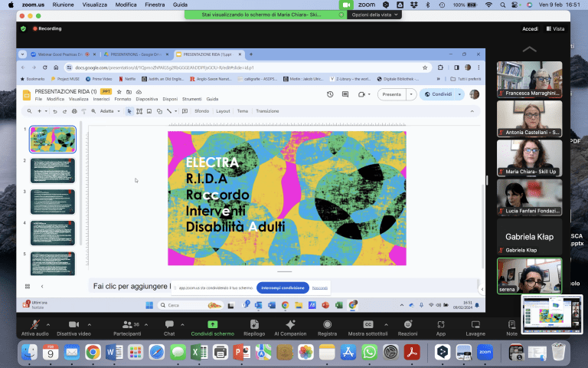The image size is (588, 368).
Task: Open the Diapositiva menu in Slides
Action: coord(147,99)
